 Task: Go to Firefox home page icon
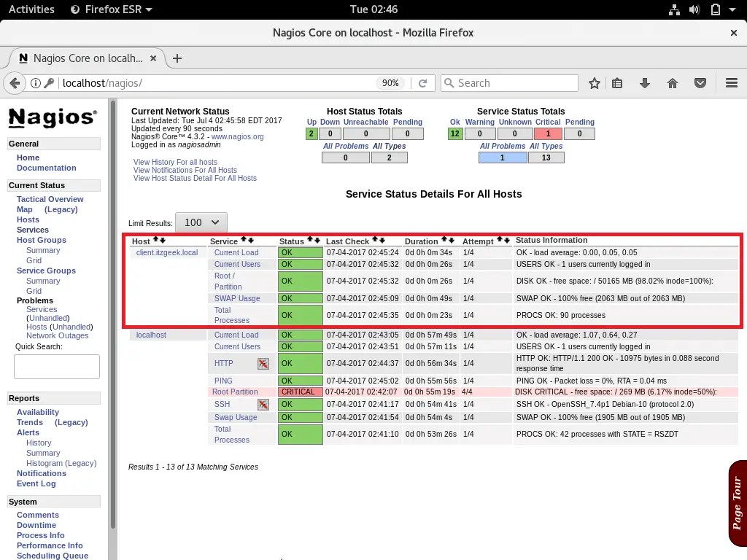pyautogui.click(x=672, y=83)
